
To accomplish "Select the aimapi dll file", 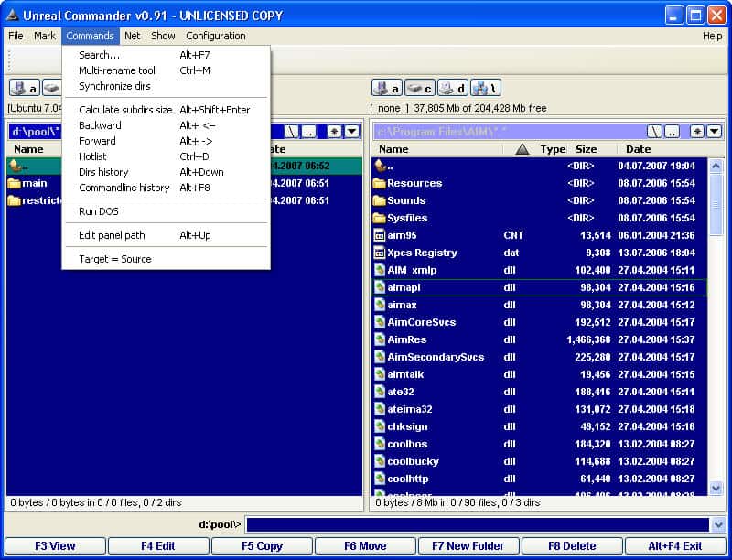I will (404, 287).
